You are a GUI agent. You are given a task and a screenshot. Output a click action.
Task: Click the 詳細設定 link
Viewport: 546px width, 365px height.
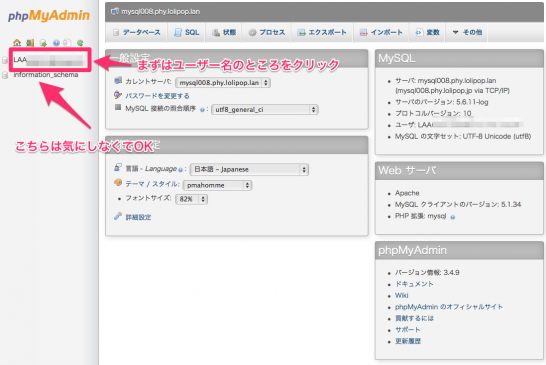pos(138,217)
